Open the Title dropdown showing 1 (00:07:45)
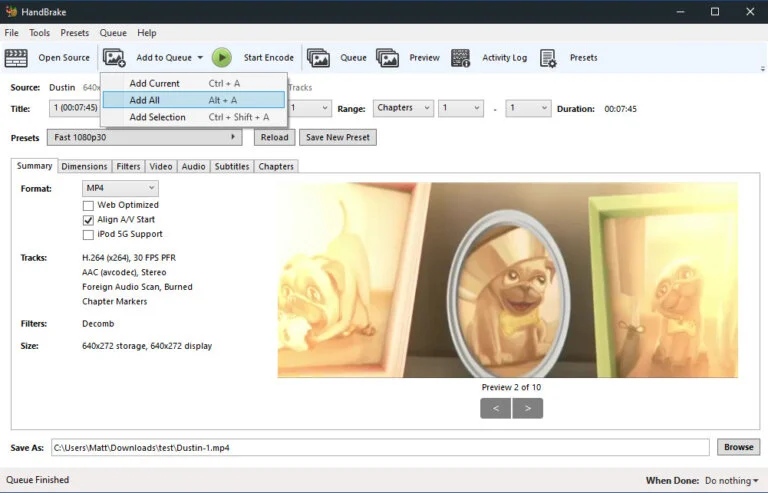 tap(74, 108)
